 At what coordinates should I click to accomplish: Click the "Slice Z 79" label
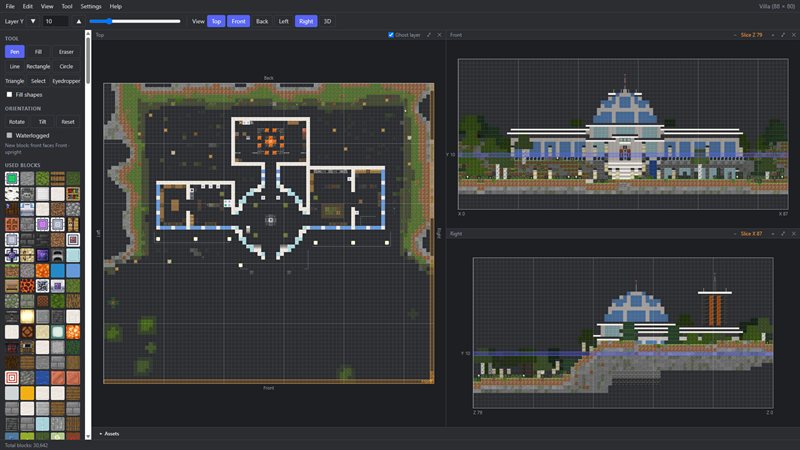tap(752, 35)
